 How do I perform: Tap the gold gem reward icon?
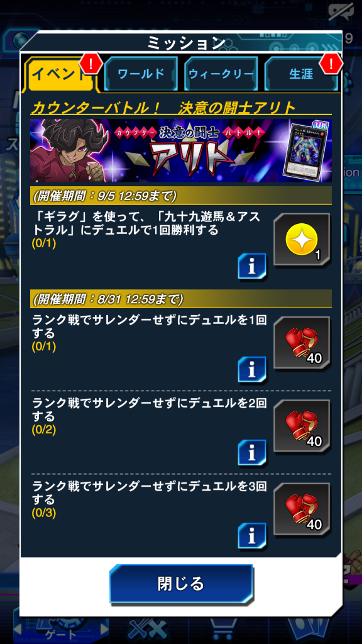[302, 241]
